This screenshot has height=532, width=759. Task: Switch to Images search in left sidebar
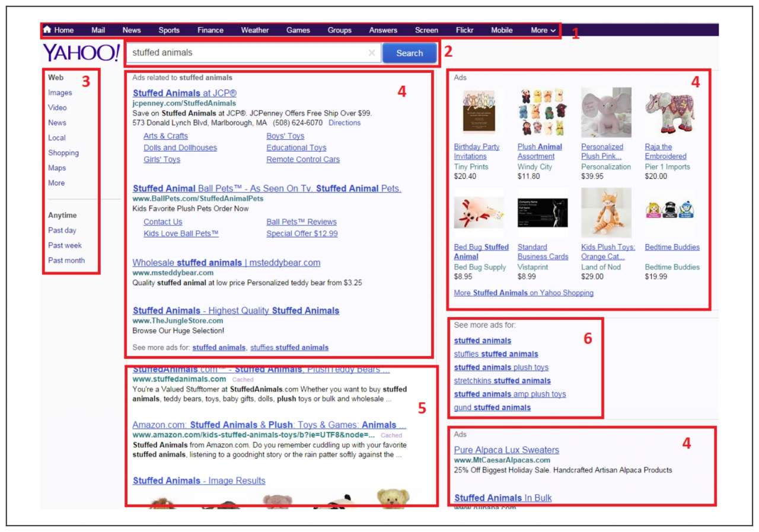click(x=60, y=92)
